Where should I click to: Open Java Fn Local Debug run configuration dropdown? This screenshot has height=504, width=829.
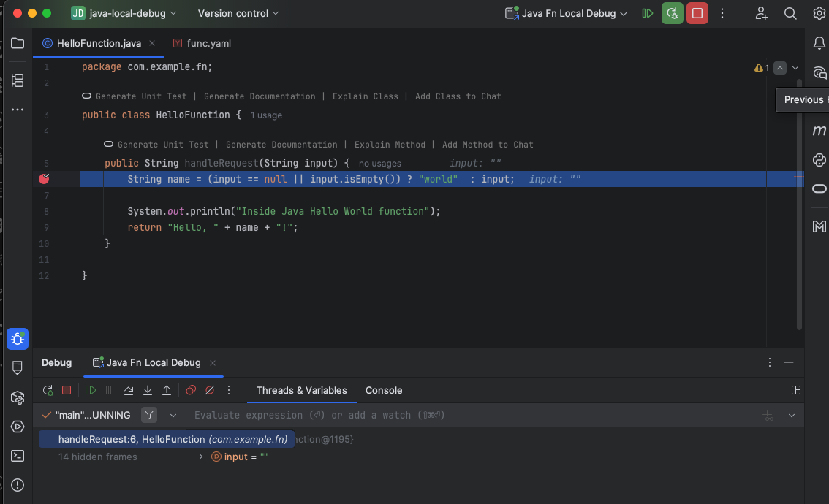(x=567, y=14)
